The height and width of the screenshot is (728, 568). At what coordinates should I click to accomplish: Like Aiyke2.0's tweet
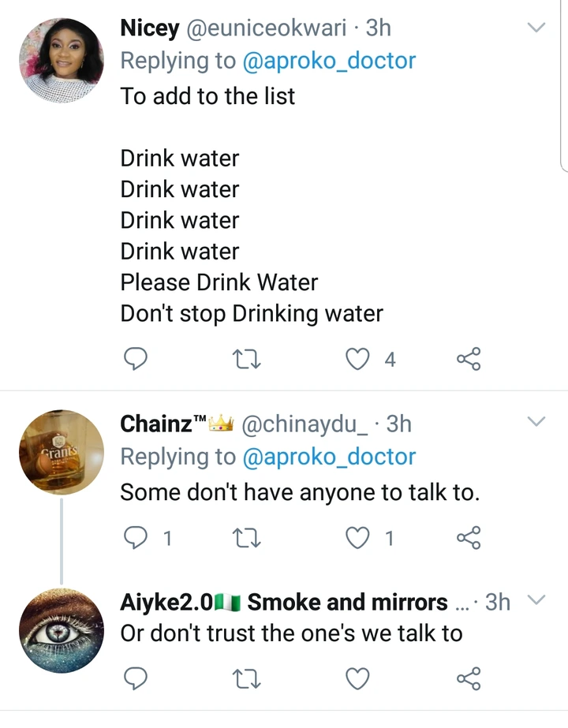pos(359,678)
